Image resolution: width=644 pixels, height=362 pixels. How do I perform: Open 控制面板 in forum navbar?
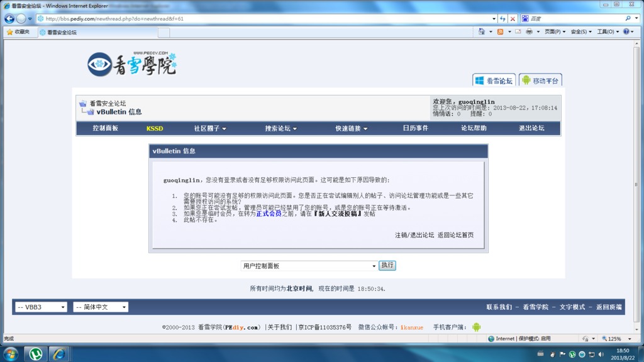click(106, 128)
